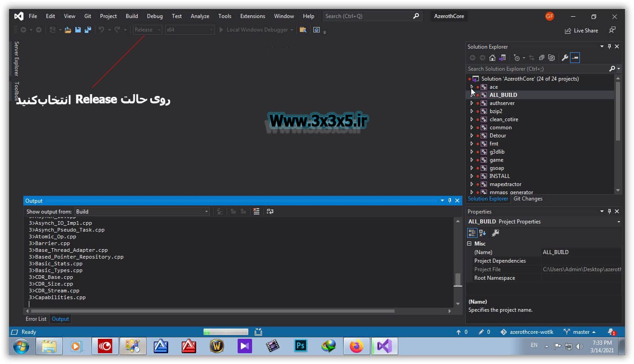Click the notifications bell in status bar

pos(611,332)
